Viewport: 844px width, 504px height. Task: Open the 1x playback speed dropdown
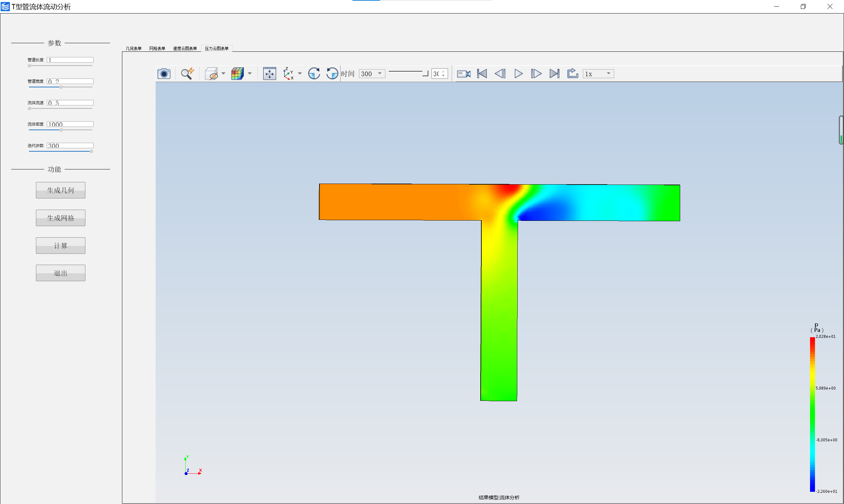598,74
